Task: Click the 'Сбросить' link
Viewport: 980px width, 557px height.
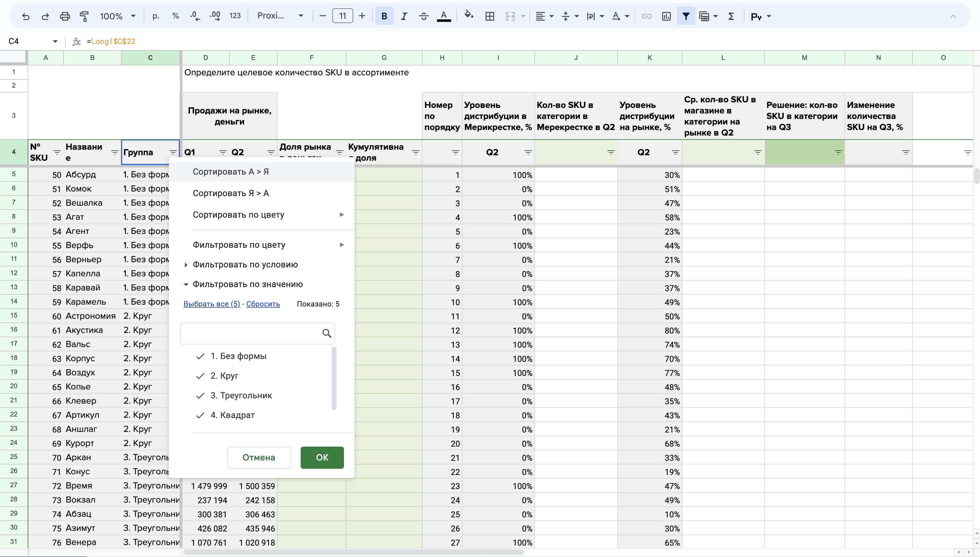Action: (x=263, y=304)
